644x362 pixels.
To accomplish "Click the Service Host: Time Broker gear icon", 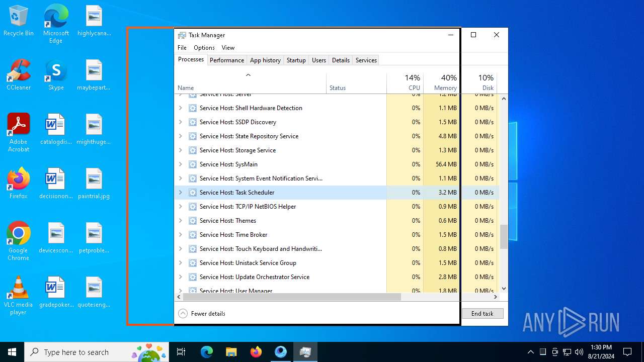I will coord(192,235).
